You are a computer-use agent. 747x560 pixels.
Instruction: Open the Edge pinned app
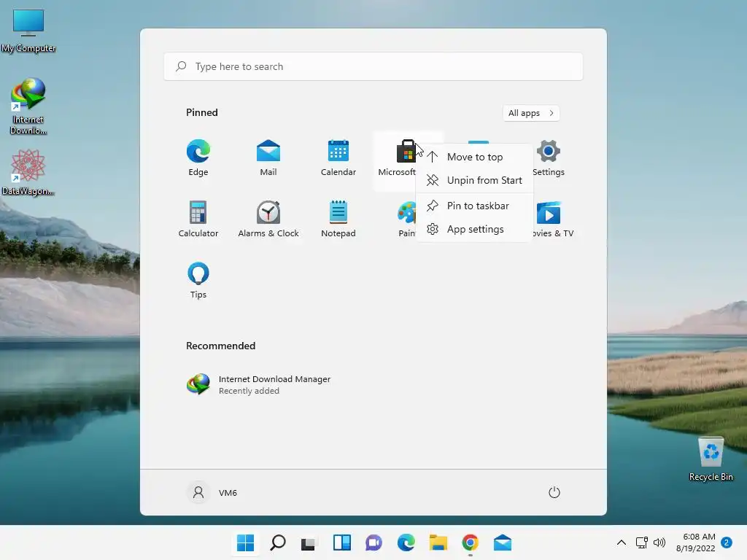(198, 158)
